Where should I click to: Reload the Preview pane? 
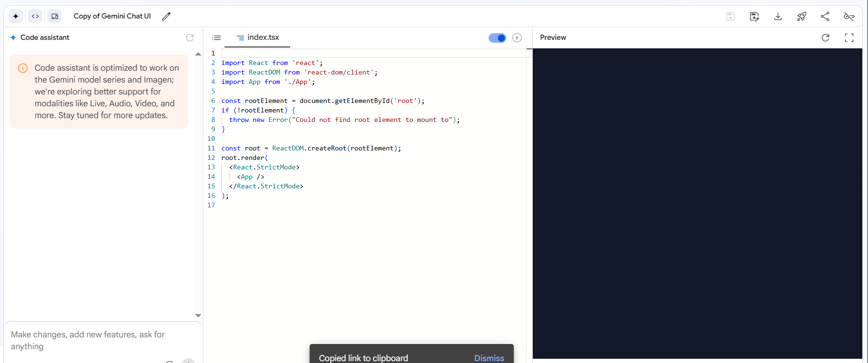click(x=825, y=37)
